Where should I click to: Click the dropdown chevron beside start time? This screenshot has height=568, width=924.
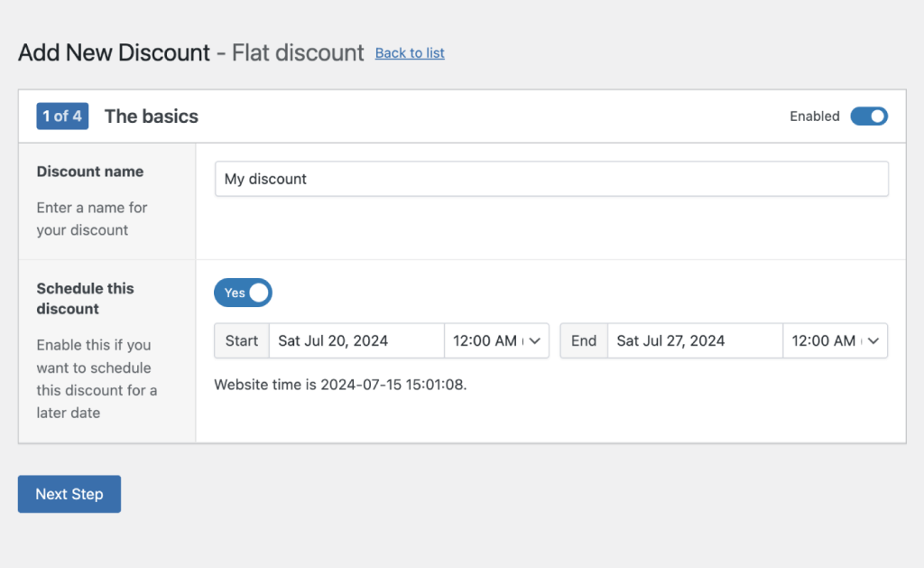pyautogui.click(x=536, y=340)
